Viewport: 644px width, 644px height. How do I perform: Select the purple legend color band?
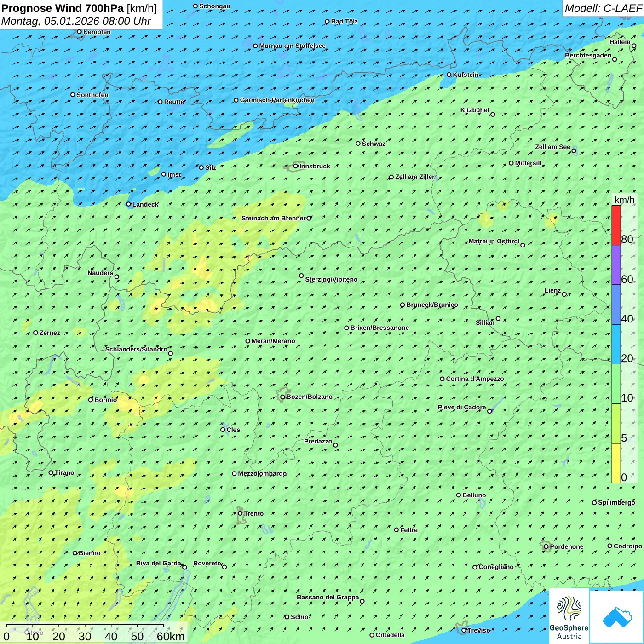pos(616,265)
